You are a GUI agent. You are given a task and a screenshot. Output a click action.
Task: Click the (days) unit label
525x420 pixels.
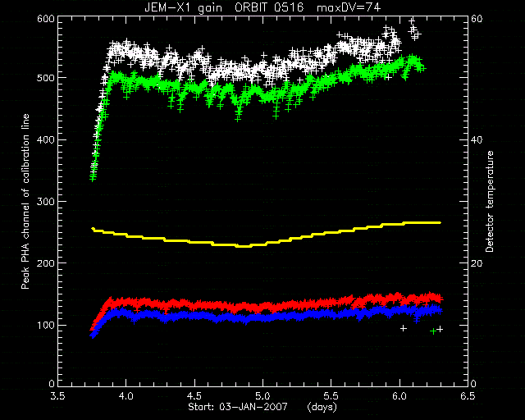click(322, 407)
